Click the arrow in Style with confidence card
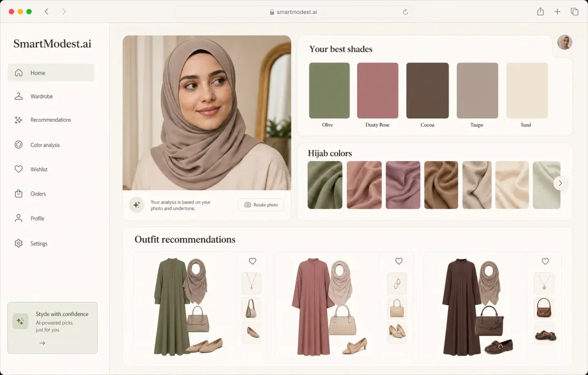This screenshot has width=588, height=375. (42, 343)
